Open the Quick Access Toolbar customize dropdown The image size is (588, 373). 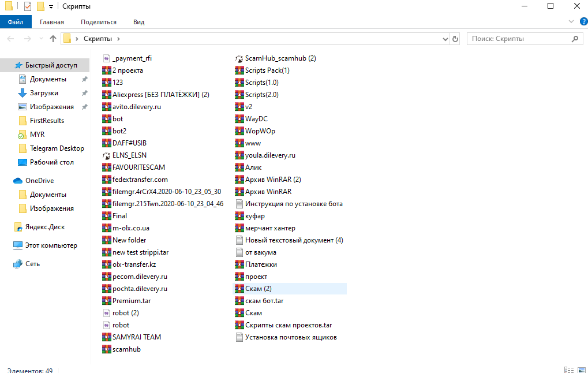pyautogui.click(x=51, y=6)
